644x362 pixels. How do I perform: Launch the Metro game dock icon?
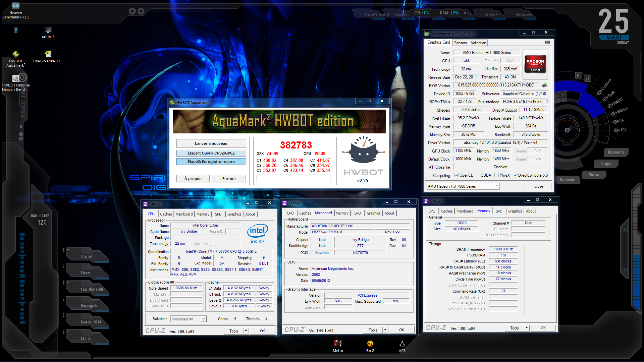(x=338, y=346)
